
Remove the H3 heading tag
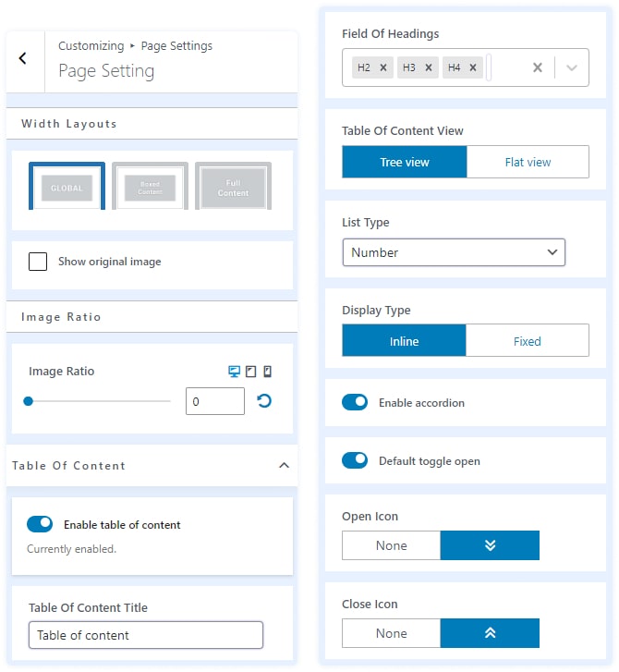(429, 67)
